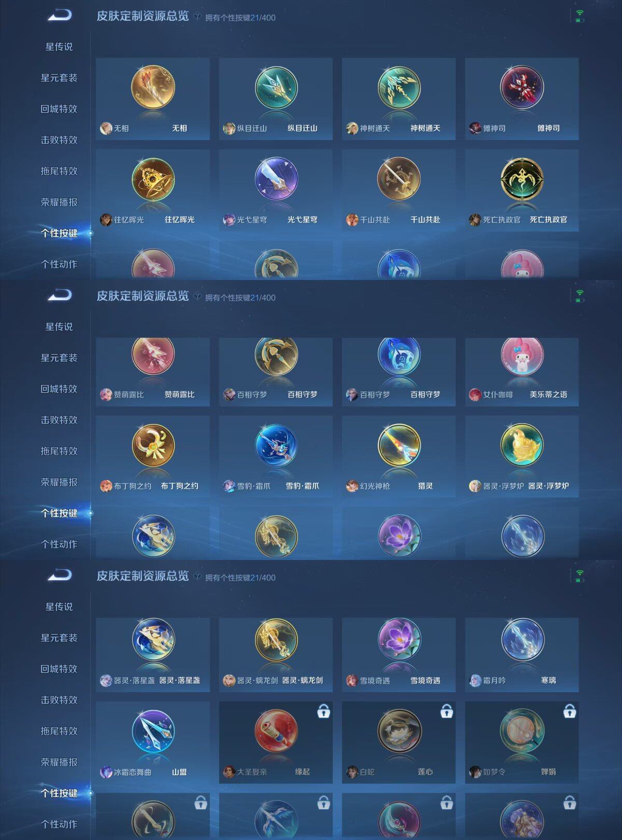The image size is (622, 840).
Task: Choose the 死亡执政官 dark emblem key icon
Action: pos(522,179)
